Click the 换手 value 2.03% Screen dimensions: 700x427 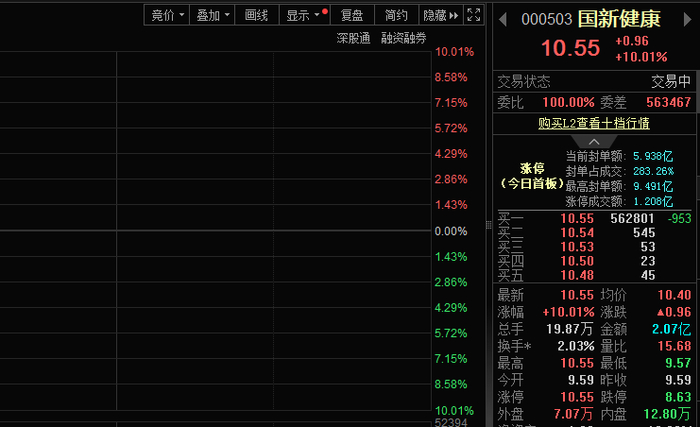coord(576,346)
